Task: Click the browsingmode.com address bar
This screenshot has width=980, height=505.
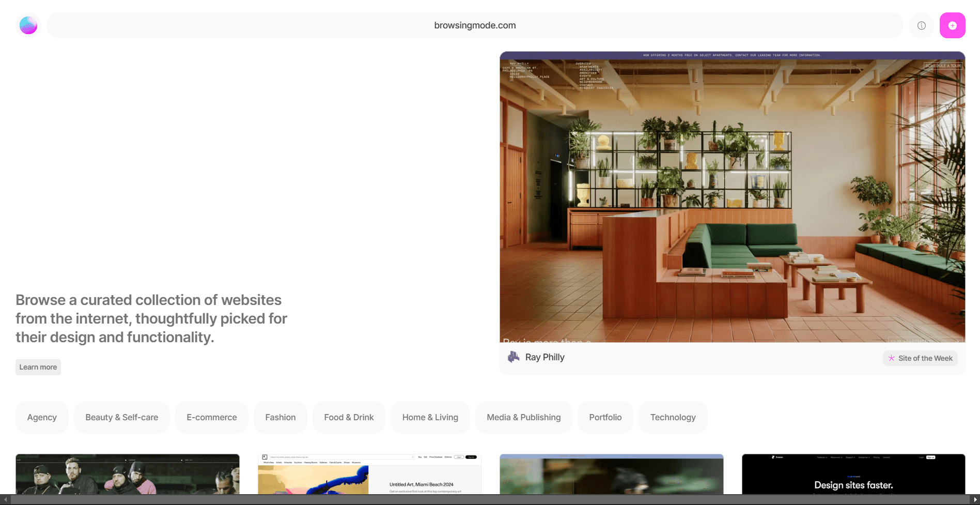Action: pos(474,25)
